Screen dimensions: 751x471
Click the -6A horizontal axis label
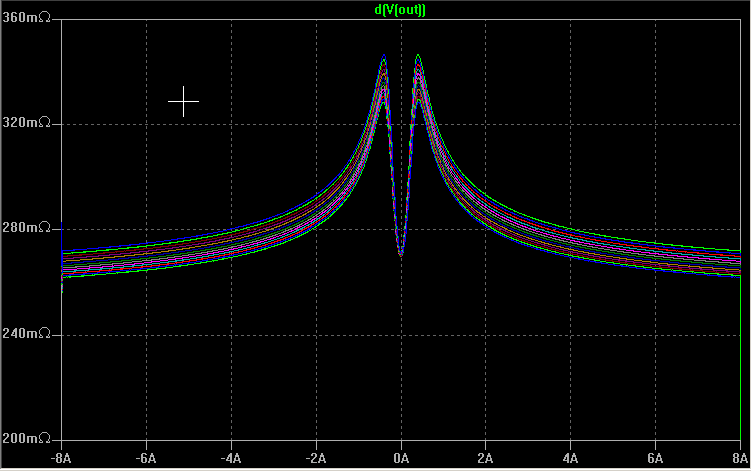point(146,459)
